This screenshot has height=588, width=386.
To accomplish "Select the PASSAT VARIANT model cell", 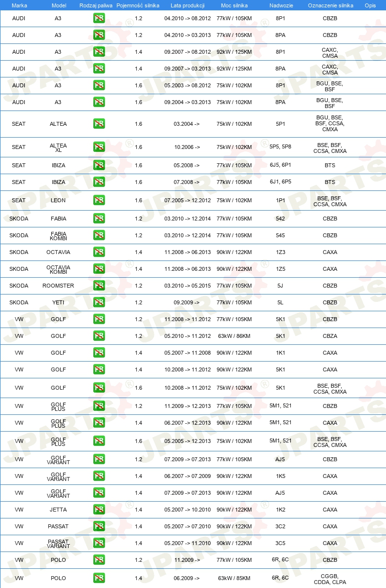I will [x=58, y=544].
